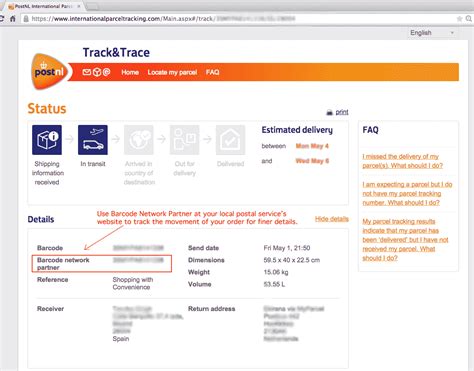Click Spain in receiver address
Image resolution: width=474 pixels, height=371 pixels.
121,339
